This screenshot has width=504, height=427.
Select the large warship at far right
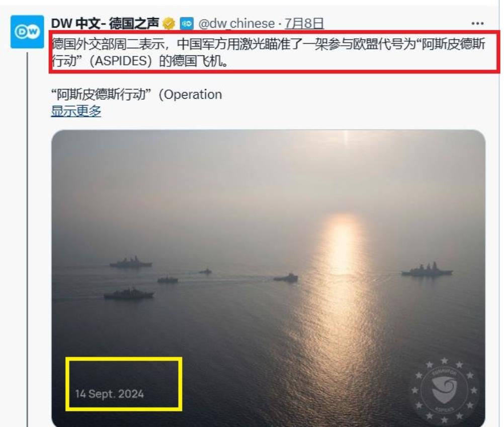[x=427, y=270]
